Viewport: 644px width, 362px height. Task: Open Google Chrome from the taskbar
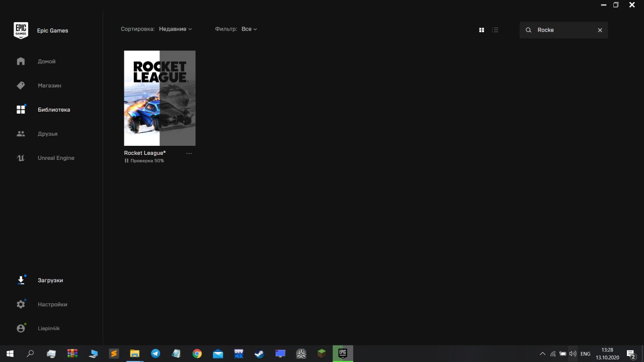pyautogui.click(x=197, y=353)
